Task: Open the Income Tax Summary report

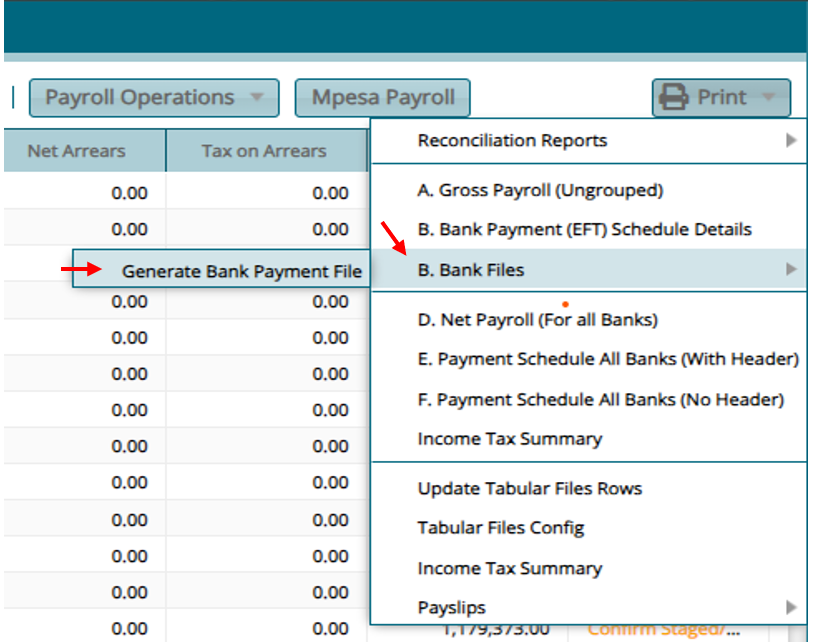Action: pyautogui.click(x=509, y=438)
